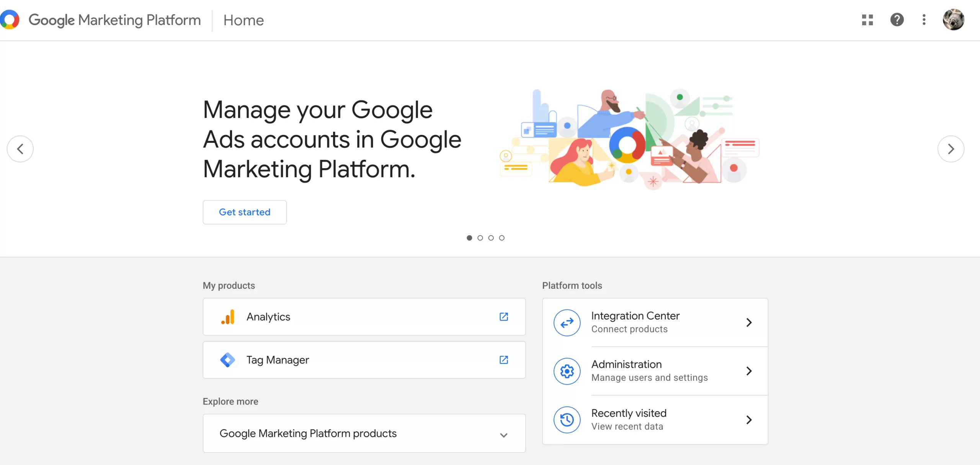Expand Google Marketing Platform products dropdown

point(364,434)
